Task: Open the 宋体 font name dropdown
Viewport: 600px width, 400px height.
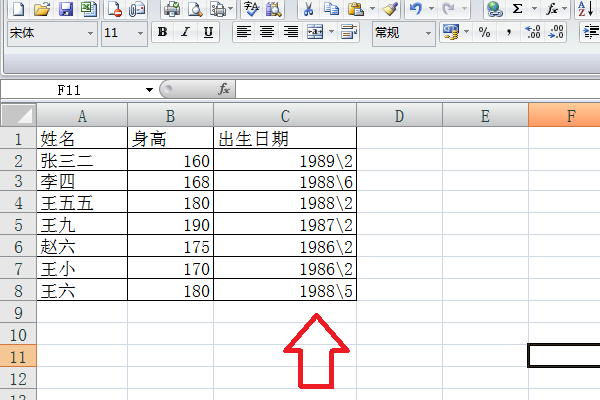Action: [x=90, y=34]
